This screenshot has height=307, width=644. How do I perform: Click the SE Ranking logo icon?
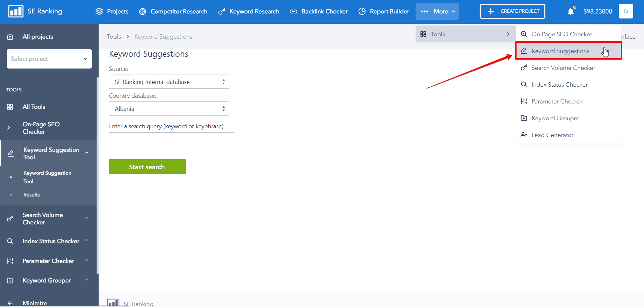(x=16, y=11)
